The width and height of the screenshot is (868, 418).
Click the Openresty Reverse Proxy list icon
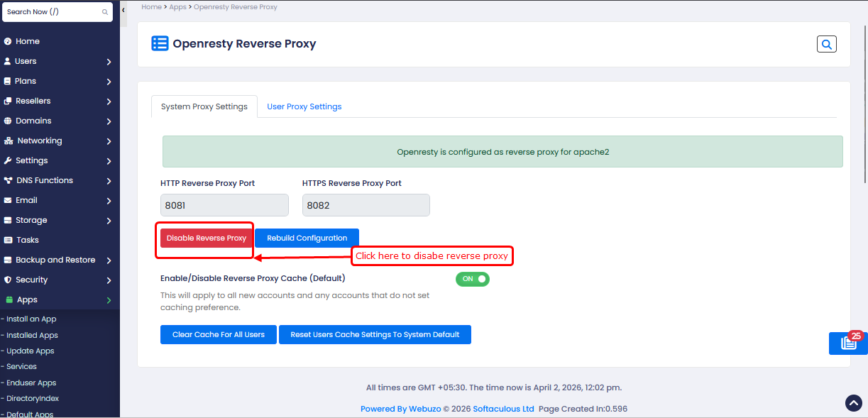click(x=160, y=44)
